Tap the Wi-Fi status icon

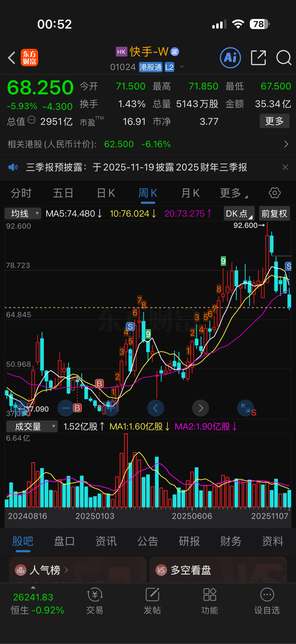click(x=238, y=24)
